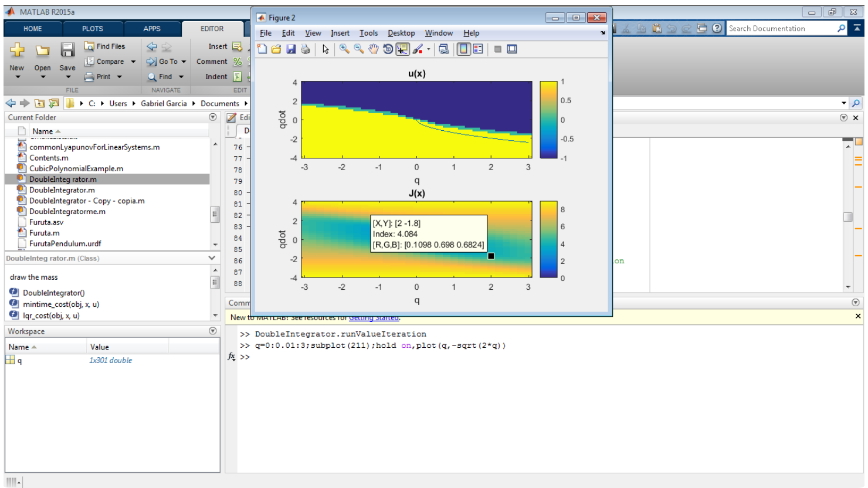The height and width of the screenshot is (488, 868).
Task: Click the J(x) plot colorbar
Action: pyautogui.click(x=548, y=239)
